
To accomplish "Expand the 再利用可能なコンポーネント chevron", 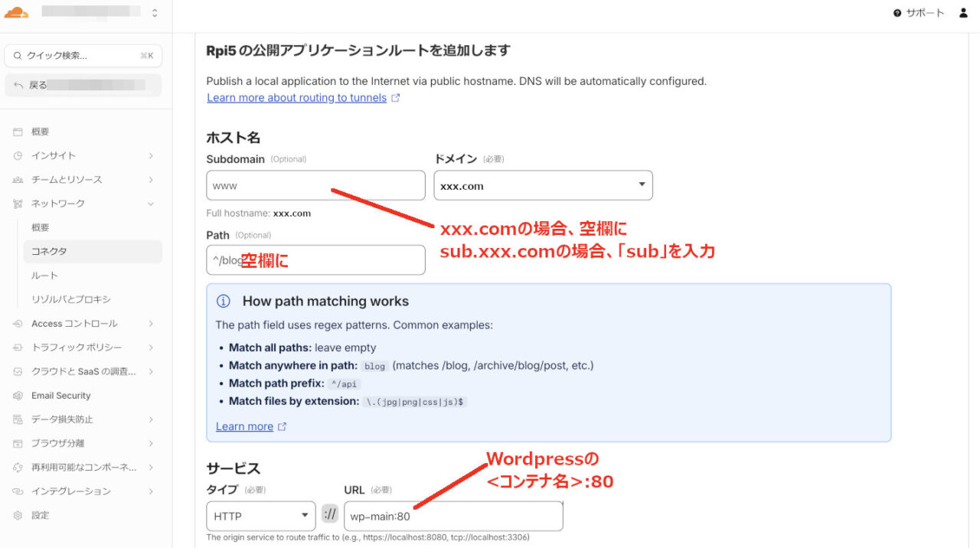I will pyautogui.click(x=151, y=468).
